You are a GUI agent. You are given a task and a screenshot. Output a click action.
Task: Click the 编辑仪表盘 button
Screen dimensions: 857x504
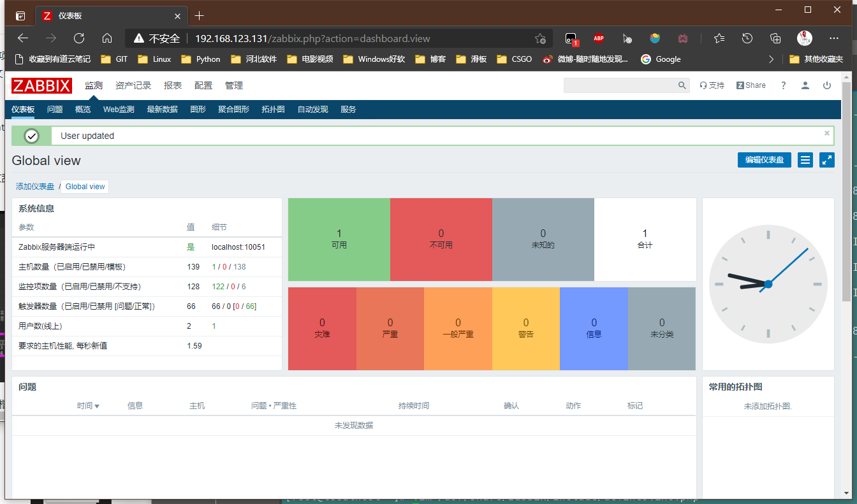pos(765,160)
